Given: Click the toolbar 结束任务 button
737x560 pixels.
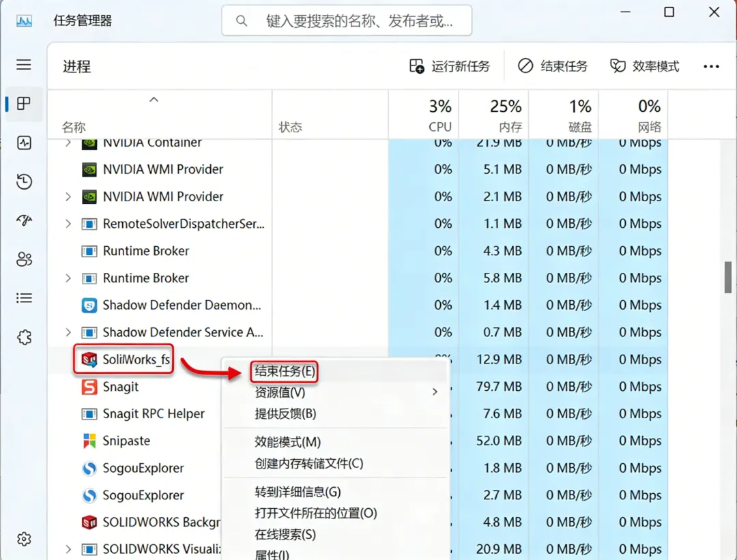Looking at the screenshot, I should [x=553, y=66].
